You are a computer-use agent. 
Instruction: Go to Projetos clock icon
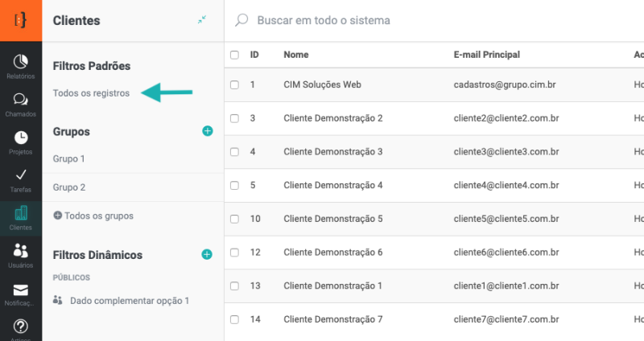(x=21, y=140)
